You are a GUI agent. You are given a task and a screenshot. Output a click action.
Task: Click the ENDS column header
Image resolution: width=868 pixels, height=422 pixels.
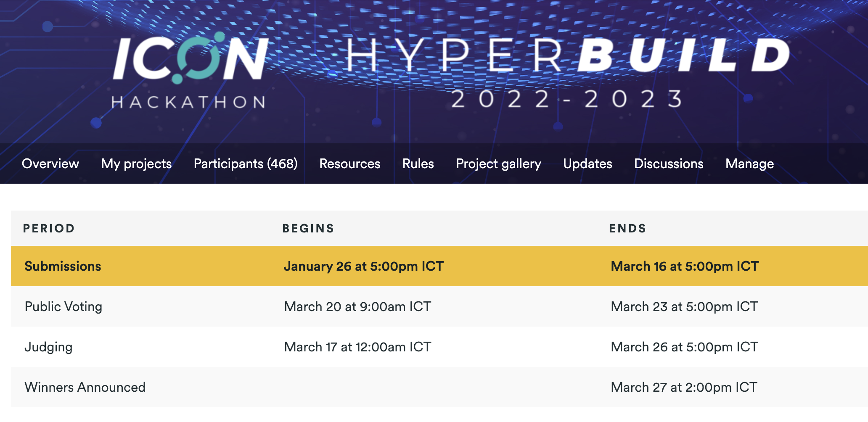[x=627, y=228]
